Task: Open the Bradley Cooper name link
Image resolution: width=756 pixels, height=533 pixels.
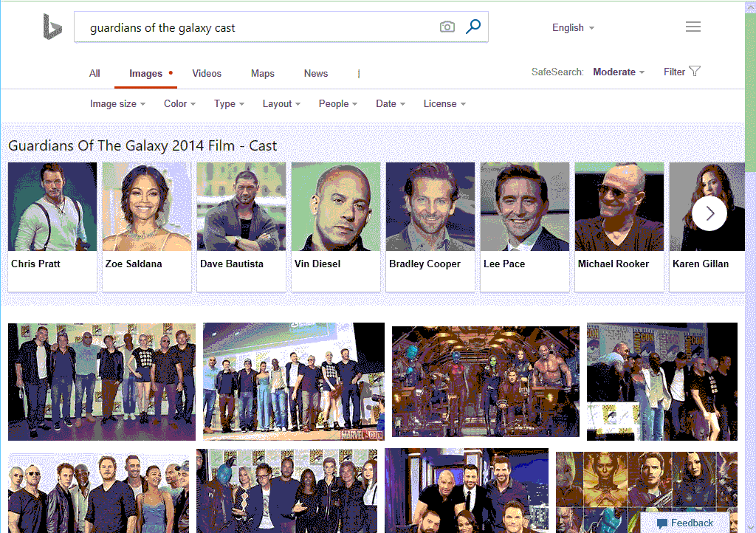Action: pyautogui.click(x=425, y=264)
